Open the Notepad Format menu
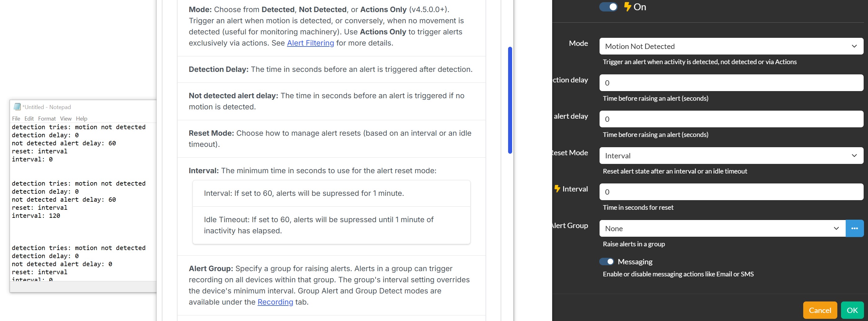This screenshot has height=321, width=868. 47,119
